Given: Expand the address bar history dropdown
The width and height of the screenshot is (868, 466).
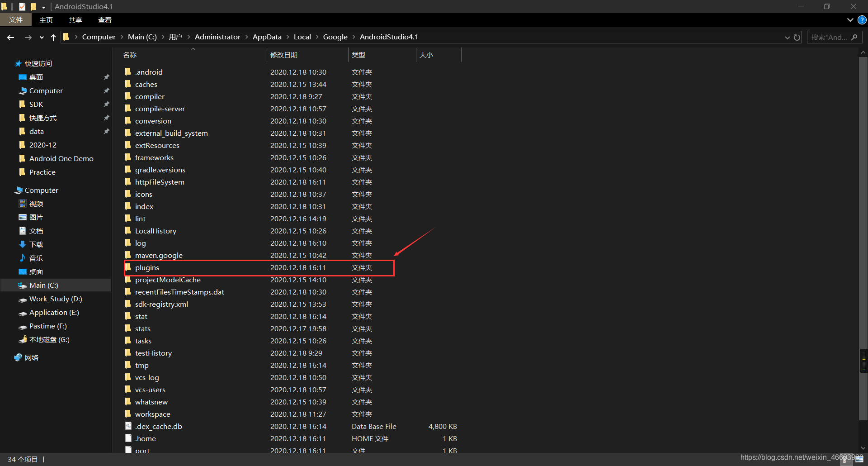Looking at the screenshot, I should pos(787,38).
